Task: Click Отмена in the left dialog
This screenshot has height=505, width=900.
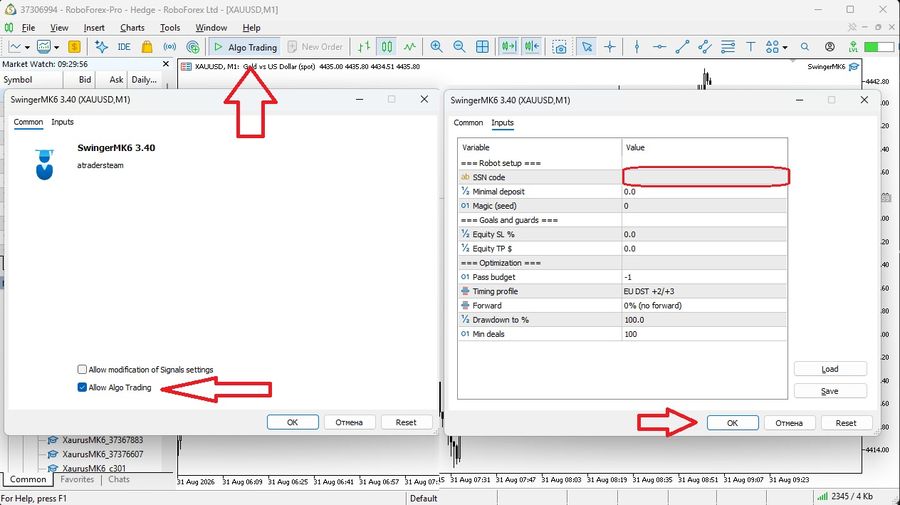Action: click(x=349, y=422)
